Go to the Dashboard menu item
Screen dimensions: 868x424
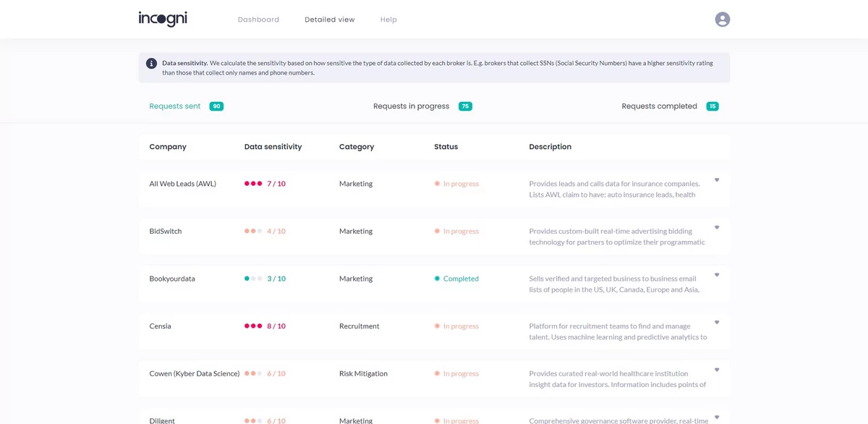(x=258, y=20)
